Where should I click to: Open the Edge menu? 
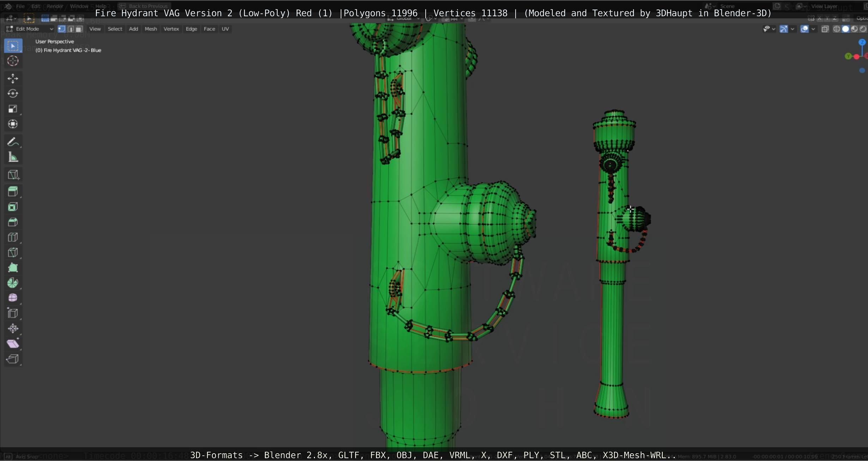tap(191, 29)
